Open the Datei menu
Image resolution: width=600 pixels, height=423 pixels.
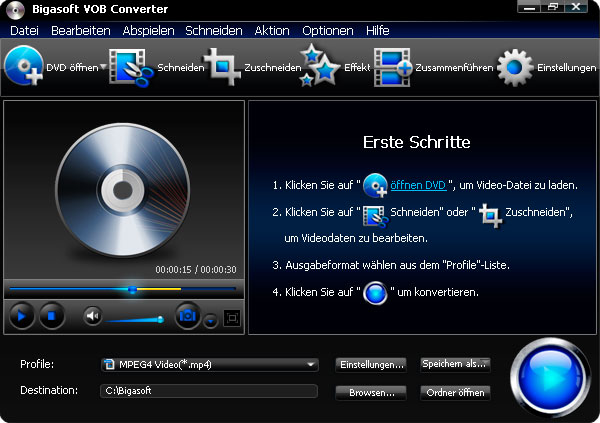[24, 31]
